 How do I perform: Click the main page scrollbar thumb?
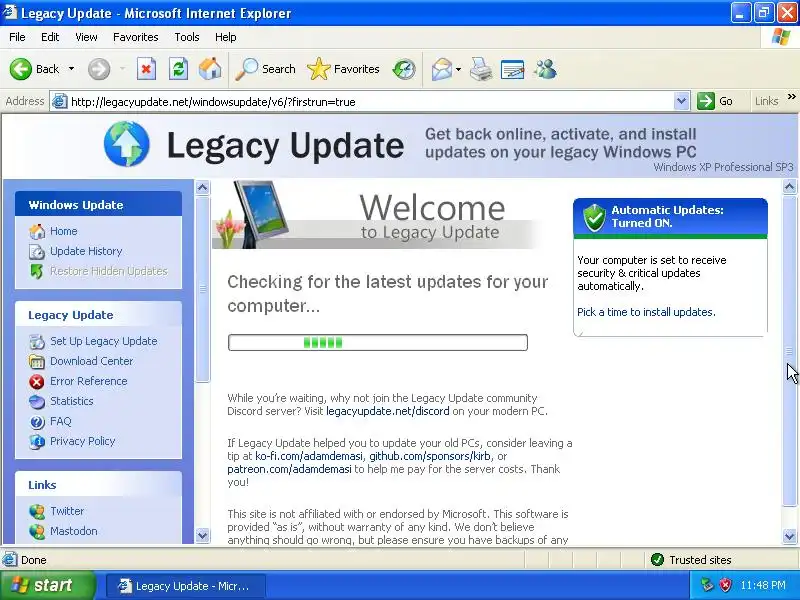pos(789,350)
